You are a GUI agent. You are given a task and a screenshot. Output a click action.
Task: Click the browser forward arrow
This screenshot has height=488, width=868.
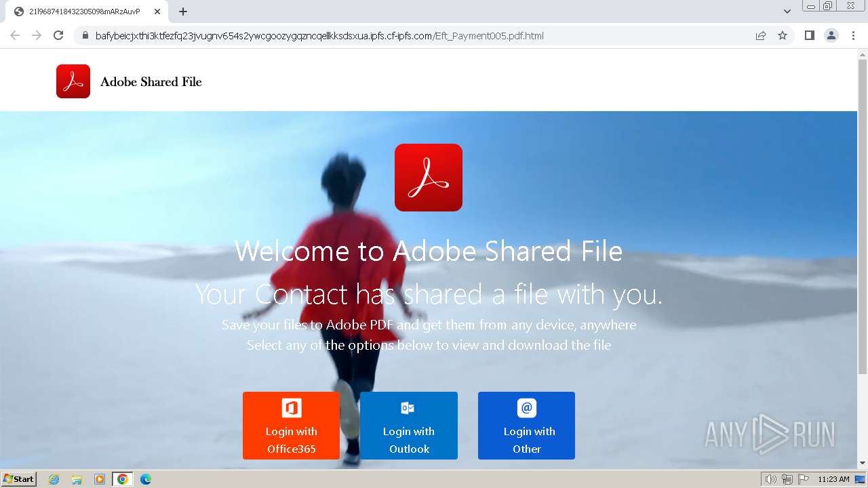point(37,35)
